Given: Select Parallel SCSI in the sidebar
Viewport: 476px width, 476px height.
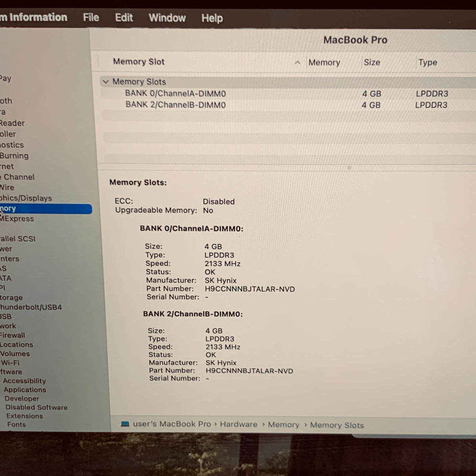Looking at the screenshot, I should click(x=17, y=238).
